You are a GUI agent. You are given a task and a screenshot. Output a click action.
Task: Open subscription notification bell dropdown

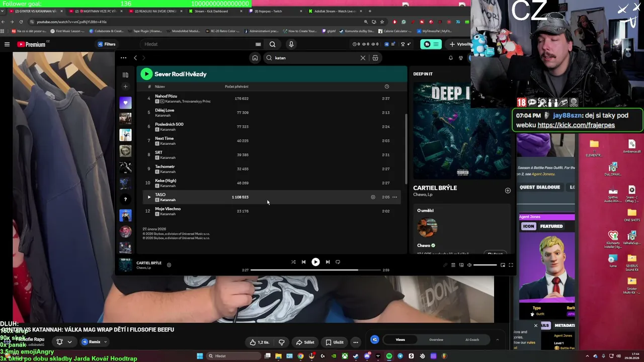[64, 342]
